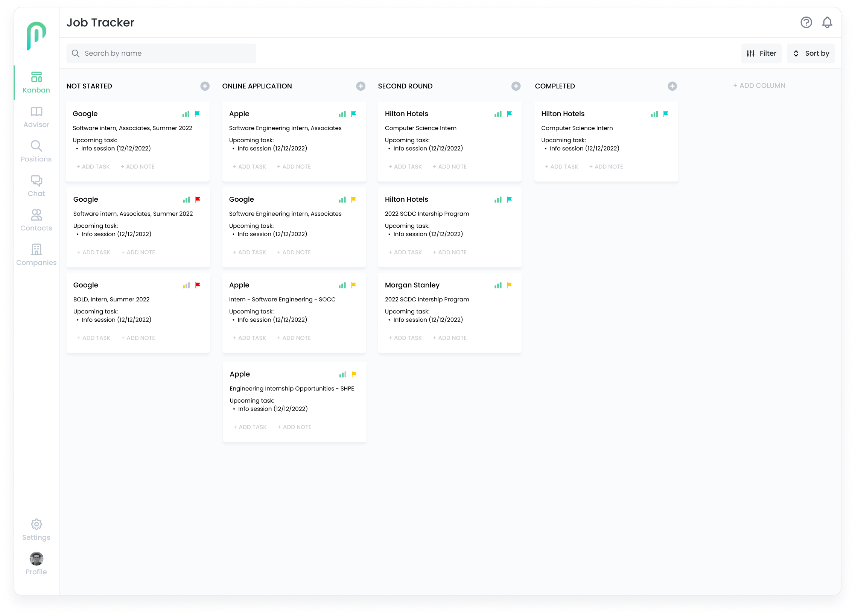Click the priority bars icon on the Apple SOCC card
This screenshot has height=616, width=855.
[342, 285]
